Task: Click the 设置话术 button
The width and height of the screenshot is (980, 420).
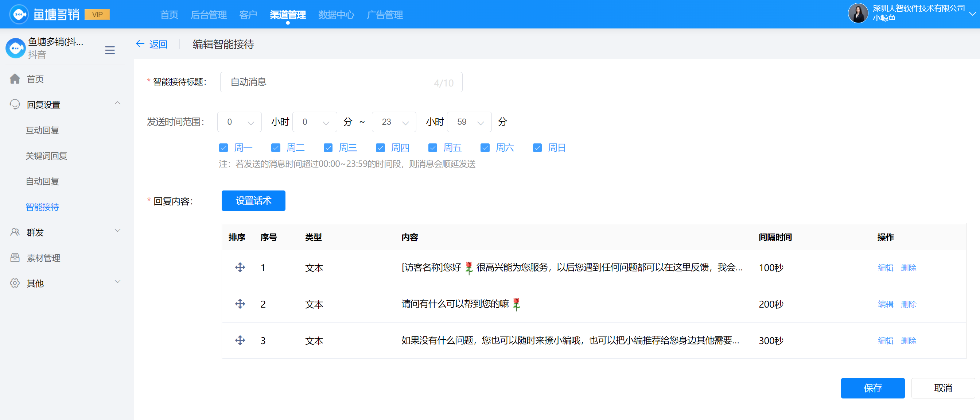Action: click(x=253, y=201)
